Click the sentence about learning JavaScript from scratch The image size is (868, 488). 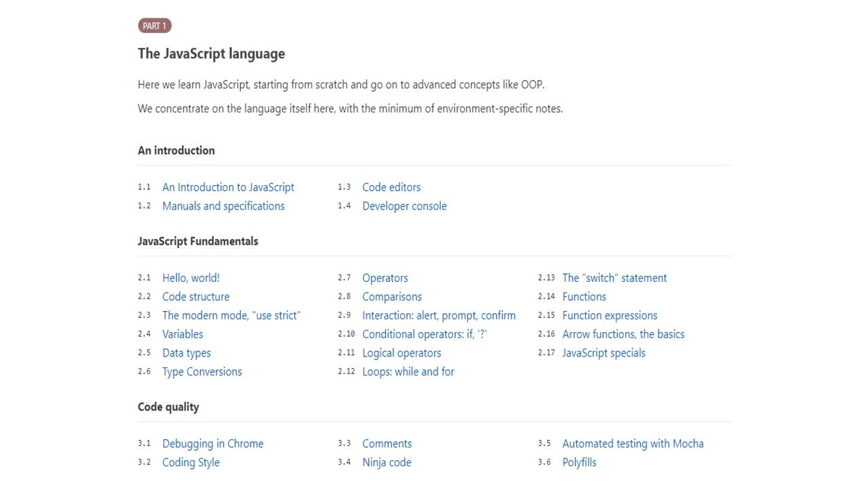click(341, 85)
